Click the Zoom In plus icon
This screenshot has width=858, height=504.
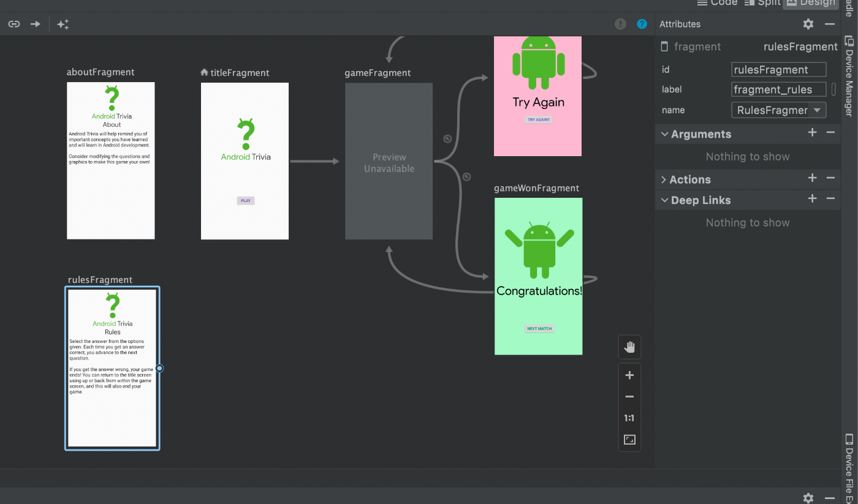click(629, 375)
